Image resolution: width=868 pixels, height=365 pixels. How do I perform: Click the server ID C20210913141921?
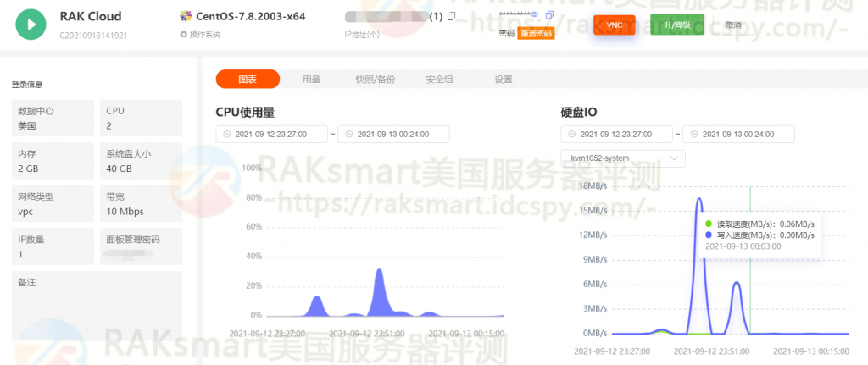[93, 35]
